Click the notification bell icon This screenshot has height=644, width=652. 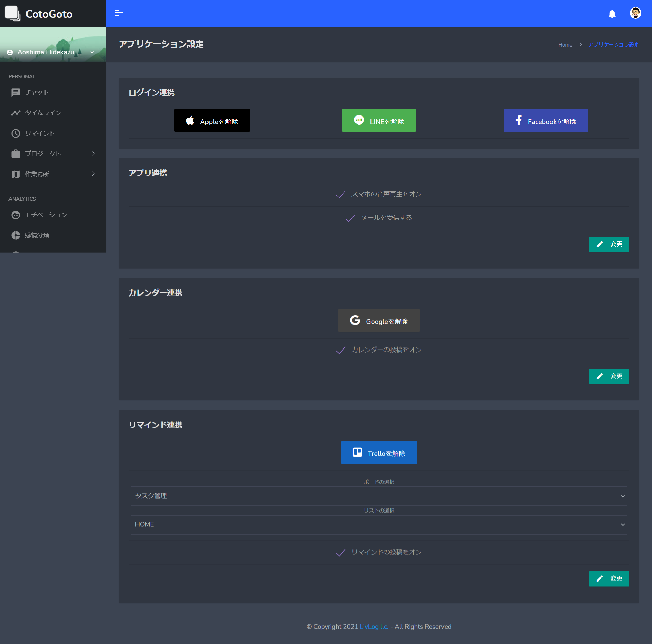pos(612,14)
